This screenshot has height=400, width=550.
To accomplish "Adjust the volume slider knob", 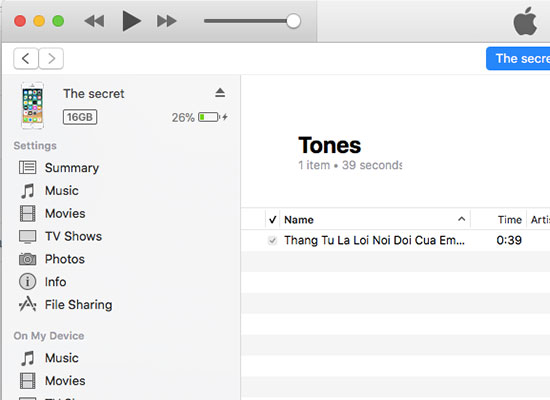I will point(293,21).
